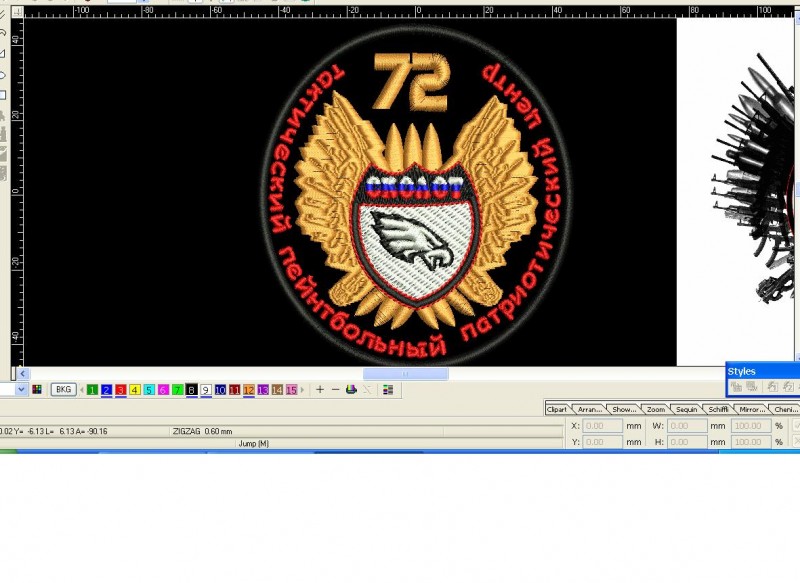Click the W width input field
This screenshot has width=800, height=583.
tap(687, 425)
